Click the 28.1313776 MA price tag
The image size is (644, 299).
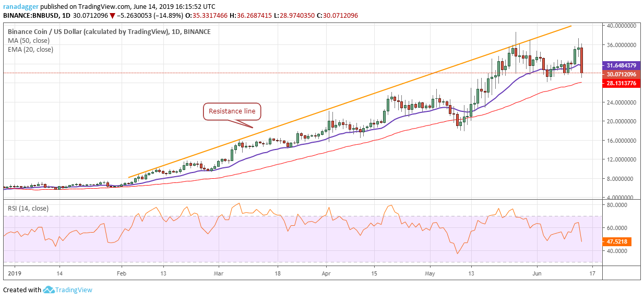pos(622,83)
